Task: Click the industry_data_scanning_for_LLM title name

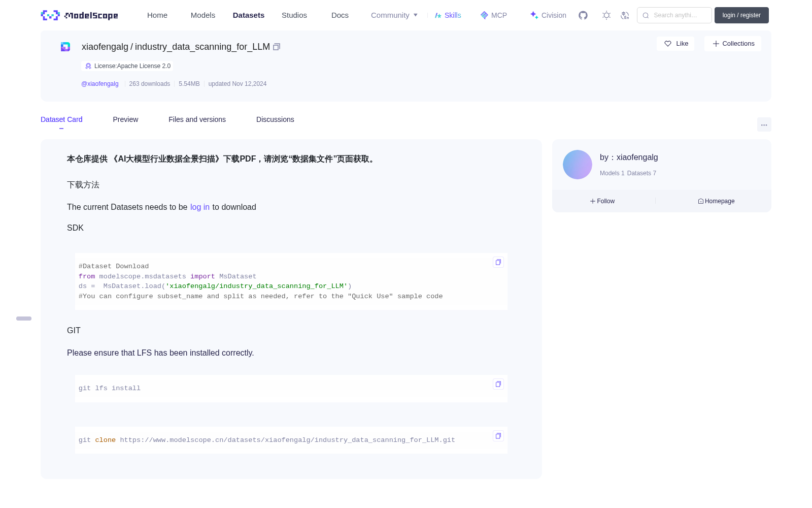Action: click(202, 47)
